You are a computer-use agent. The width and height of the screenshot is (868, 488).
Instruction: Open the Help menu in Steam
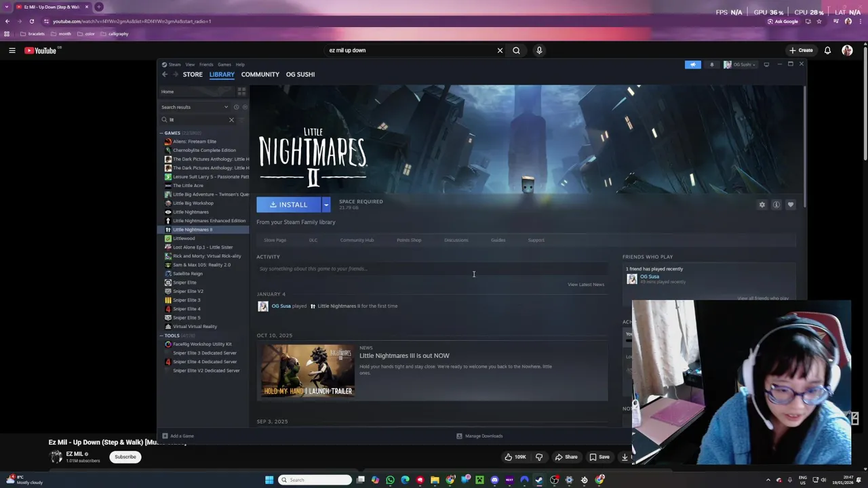point(240,64)
